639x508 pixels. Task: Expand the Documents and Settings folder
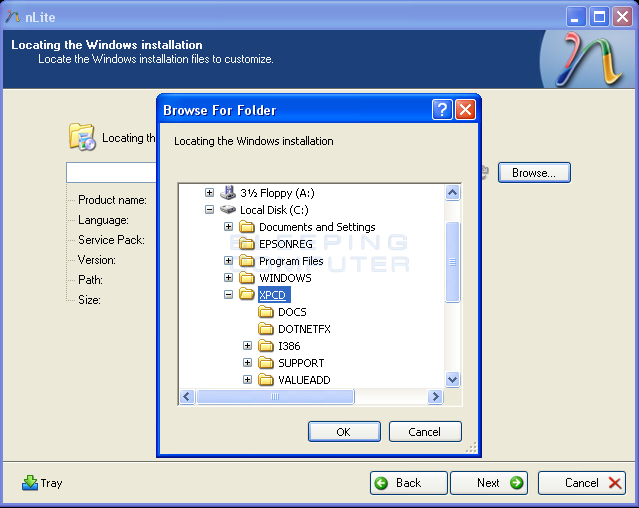(x=229, y=227)
